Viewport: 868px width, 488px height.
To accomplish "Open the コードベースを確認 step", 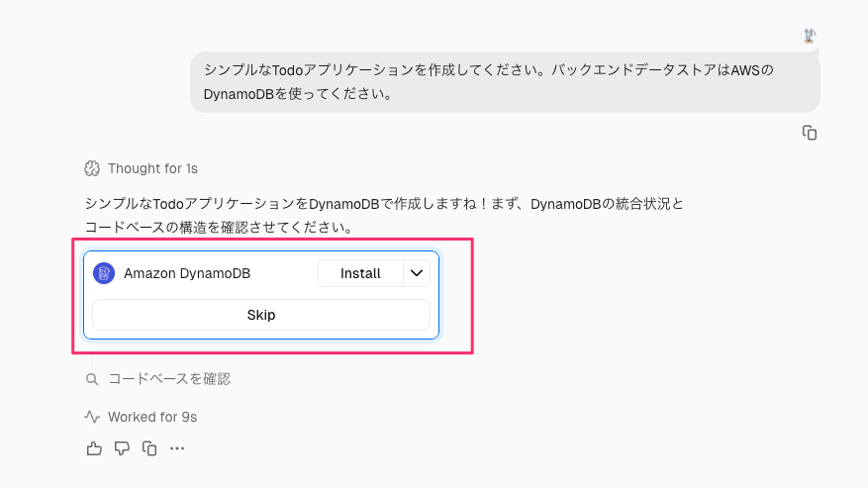I will coord(169,379).
